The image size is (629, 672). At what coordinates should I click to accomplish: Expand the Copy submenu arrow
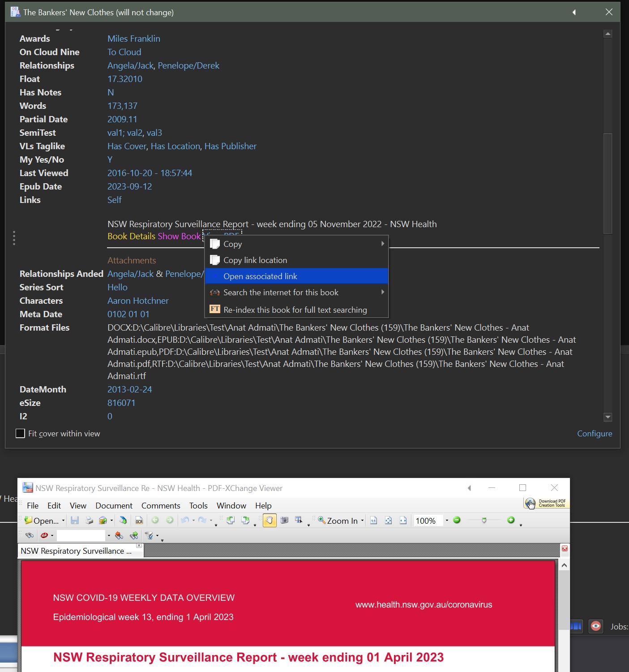pos(383,244)
